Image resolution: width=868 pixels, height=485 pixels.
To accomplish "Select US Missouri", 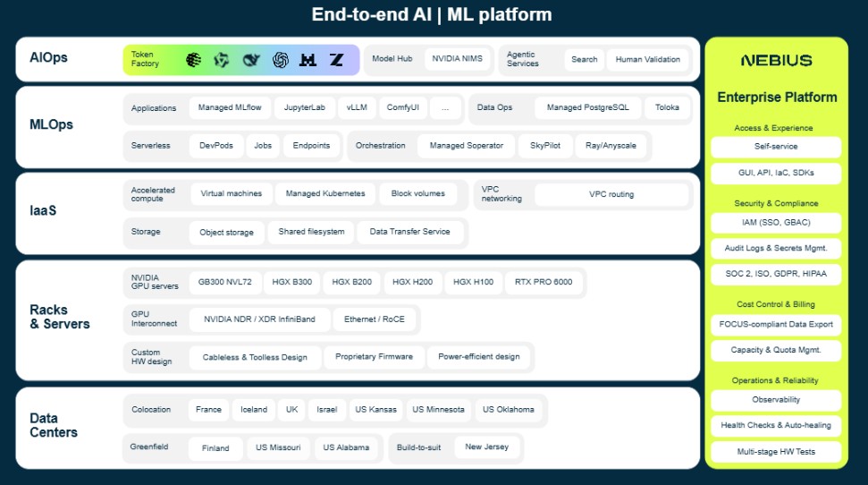I will 278,447.
